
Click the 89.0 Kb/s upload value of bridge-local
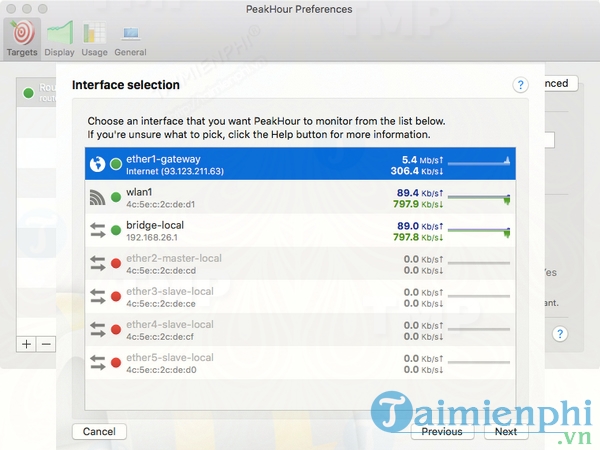420,226
